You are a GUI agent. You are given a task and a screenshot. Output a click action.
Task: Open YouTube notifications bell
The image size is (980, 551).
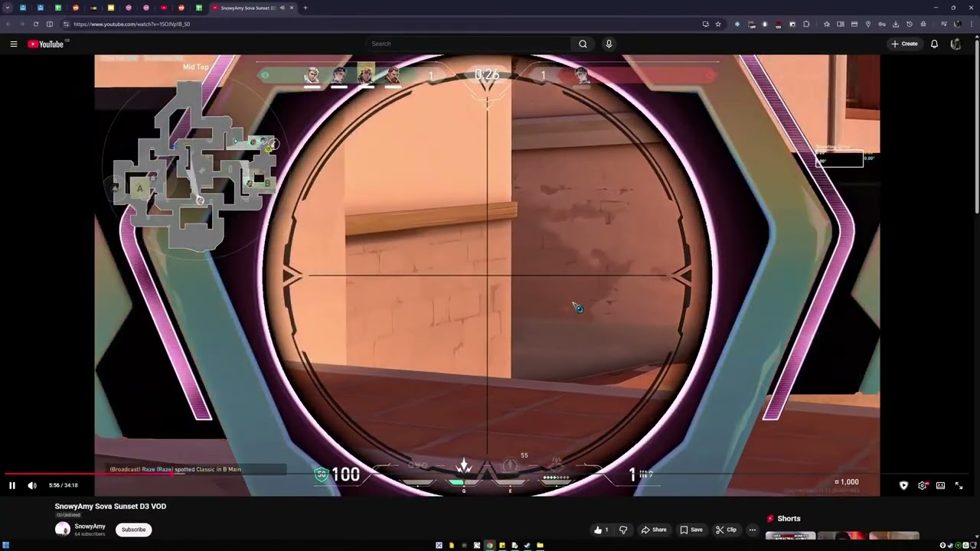point(934,44)
